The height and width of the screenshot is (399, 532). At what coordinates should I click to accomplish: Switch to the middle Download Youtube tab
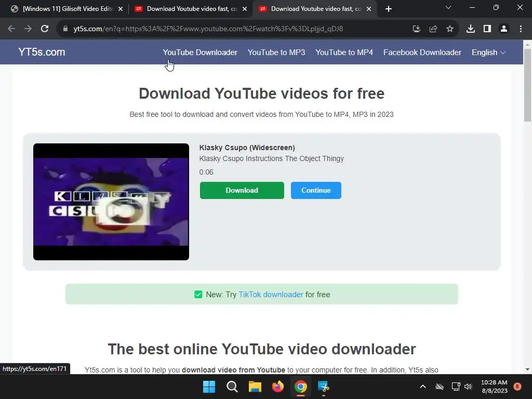pyautogui.click(x=191, y=9)
